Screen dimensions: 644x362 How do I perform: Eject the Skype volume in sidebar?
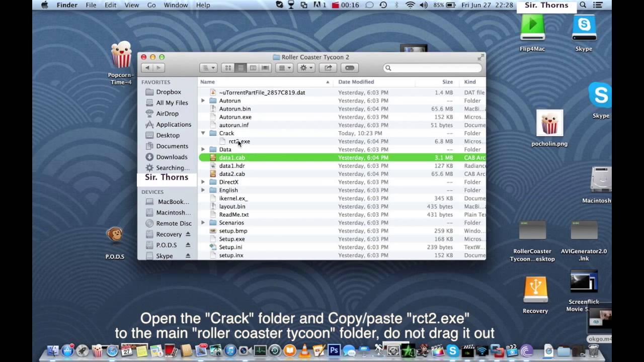(188, 256)
